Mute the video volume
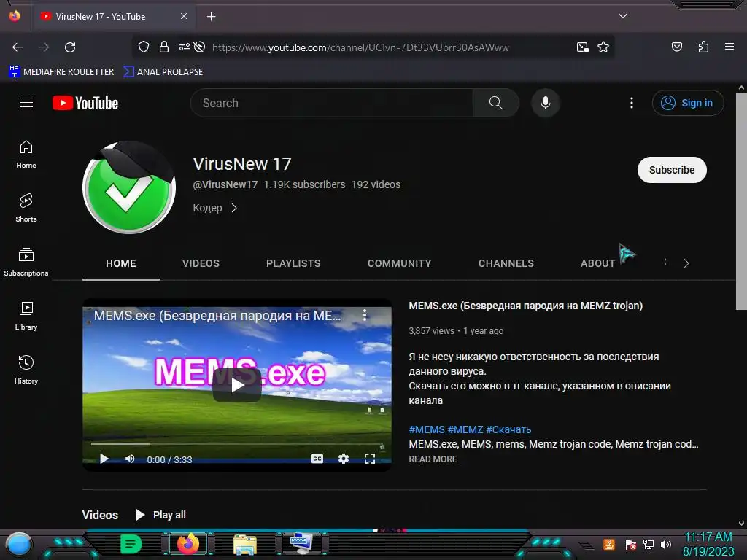The image size is (747, 560). pos(130,459)
